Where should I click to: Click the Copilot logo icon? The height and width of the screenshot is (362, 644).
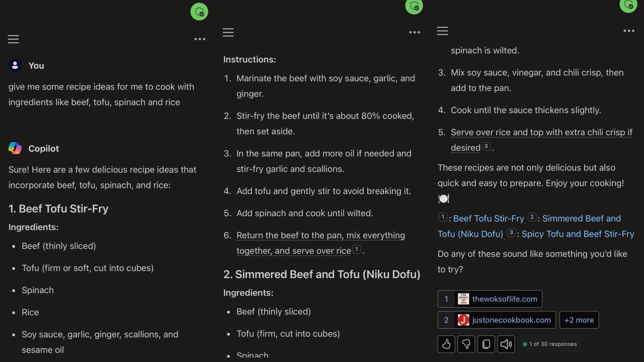(15, 148)
